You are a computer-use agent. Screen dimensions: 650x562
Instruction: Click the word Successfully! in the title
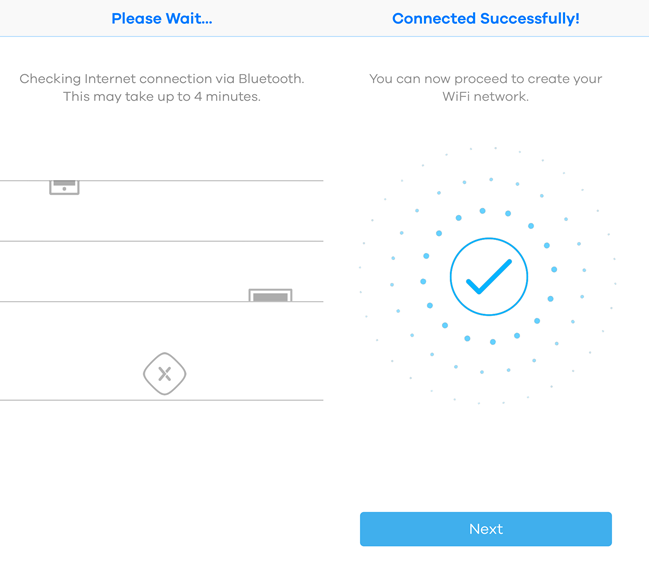(530, 19)
